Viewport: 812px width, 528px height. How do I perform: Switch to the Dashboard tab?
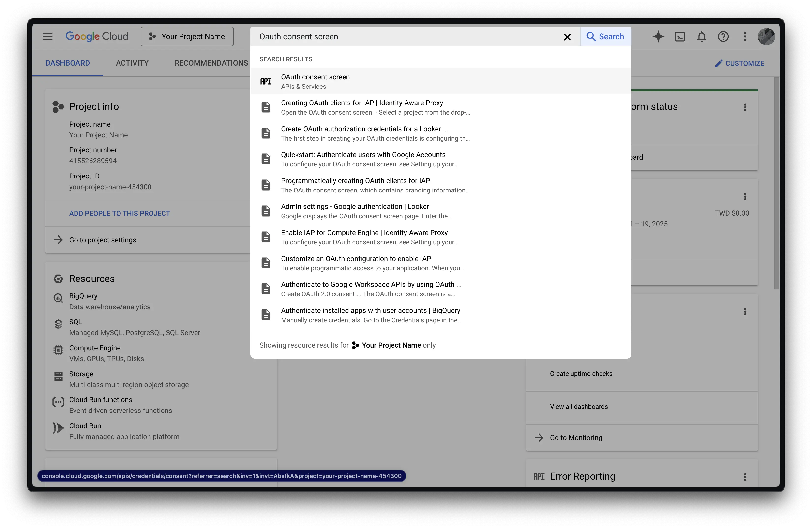[68, 63]
